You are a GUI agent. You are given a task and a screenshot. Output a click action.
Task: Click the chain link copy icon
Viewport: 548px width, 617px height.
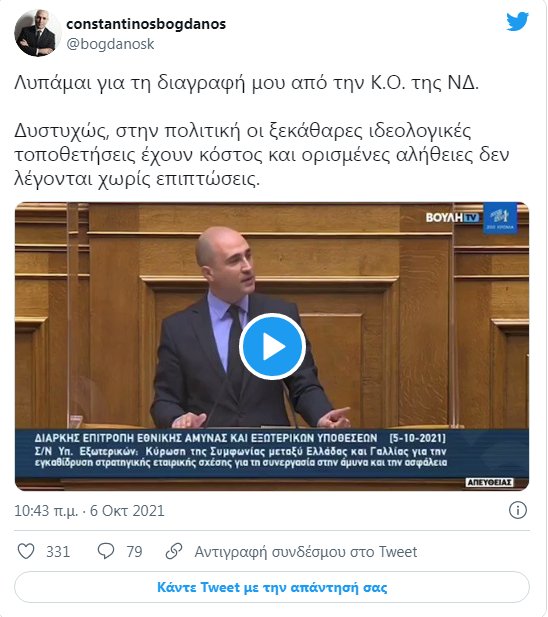click(174, 551)
